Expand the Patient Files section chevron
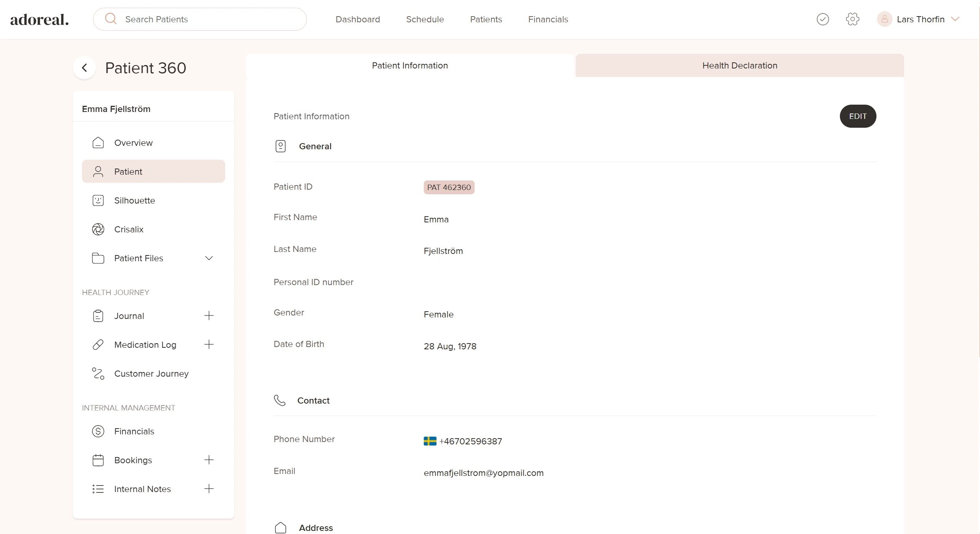The width and height of the screenshot is (980, 534). pyautogui.click(x=209, y=258)
